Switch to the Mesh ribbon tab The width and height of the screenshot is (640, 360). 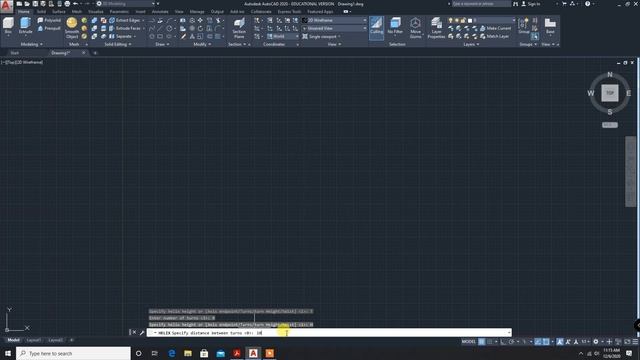tap(77, 12)
